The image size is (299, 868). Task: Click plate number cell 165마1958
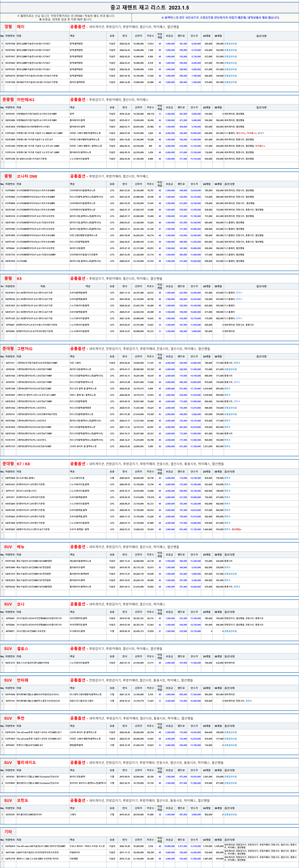coord(10,44)
